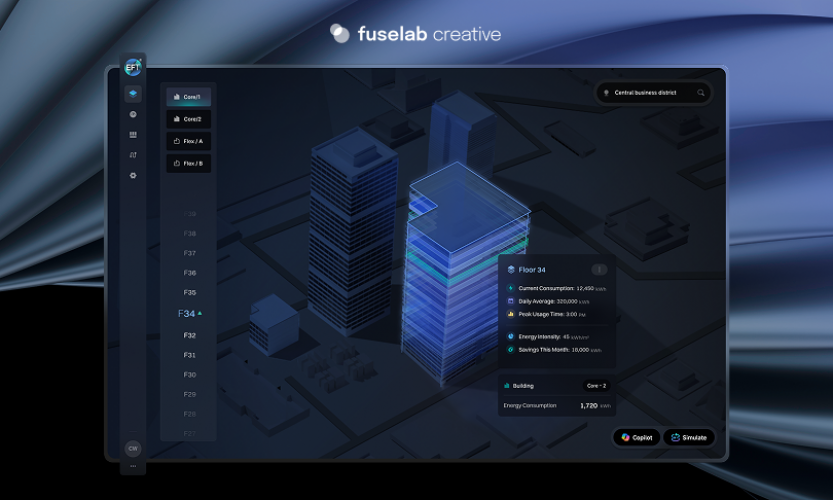Select floor F35 in the list
The image size is (833, 500).
coord(190,292)
